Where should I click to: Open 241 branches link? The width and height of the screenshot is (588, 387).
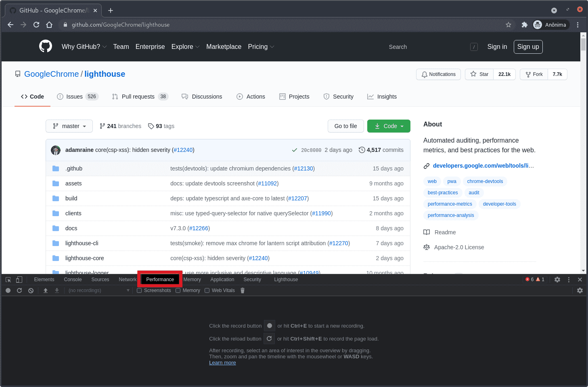120,126
